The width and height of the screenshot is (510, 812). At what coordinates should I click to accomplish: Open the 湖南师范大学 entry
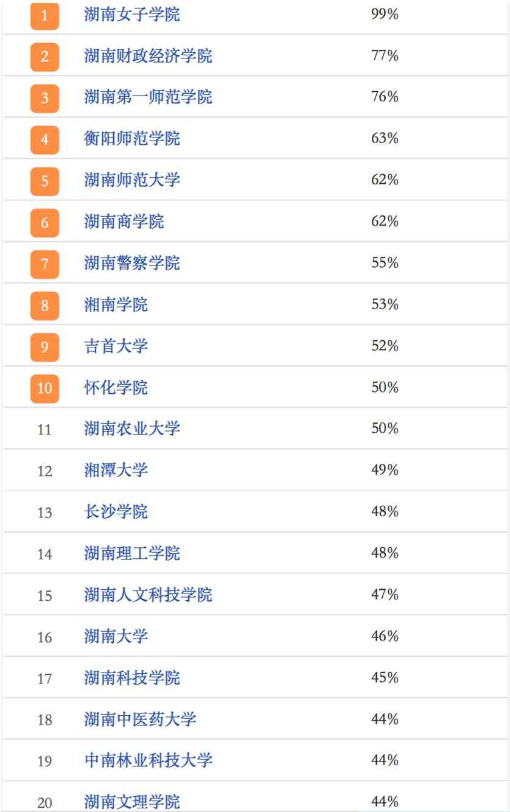131,180
